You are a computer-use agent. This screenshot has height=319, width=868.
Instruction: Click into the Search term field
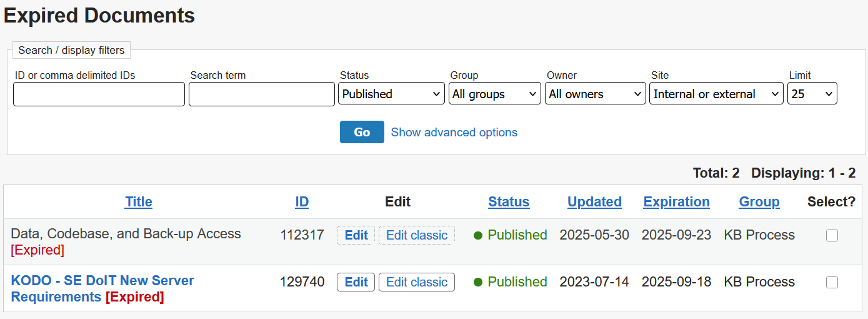pyautogui.click(x=261, y=94)
